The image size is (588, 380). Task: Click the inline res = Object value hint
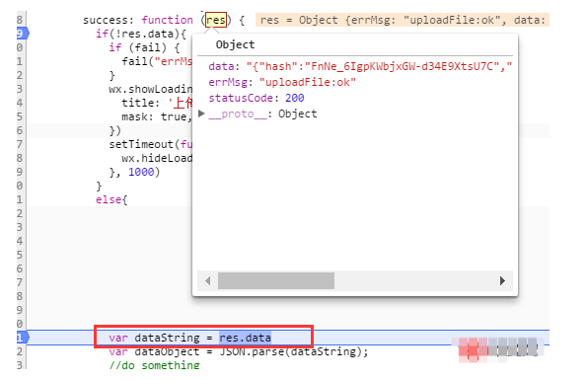pos(403,20)
